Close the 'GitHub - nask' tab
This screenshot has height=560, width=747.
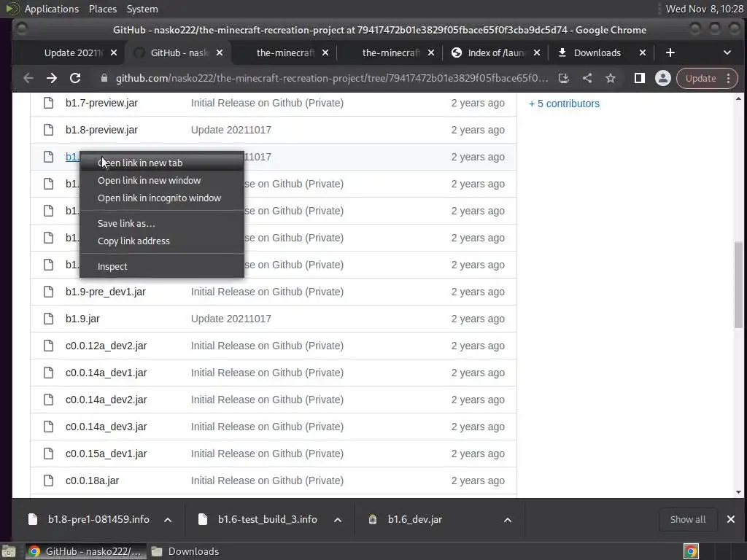219,52
